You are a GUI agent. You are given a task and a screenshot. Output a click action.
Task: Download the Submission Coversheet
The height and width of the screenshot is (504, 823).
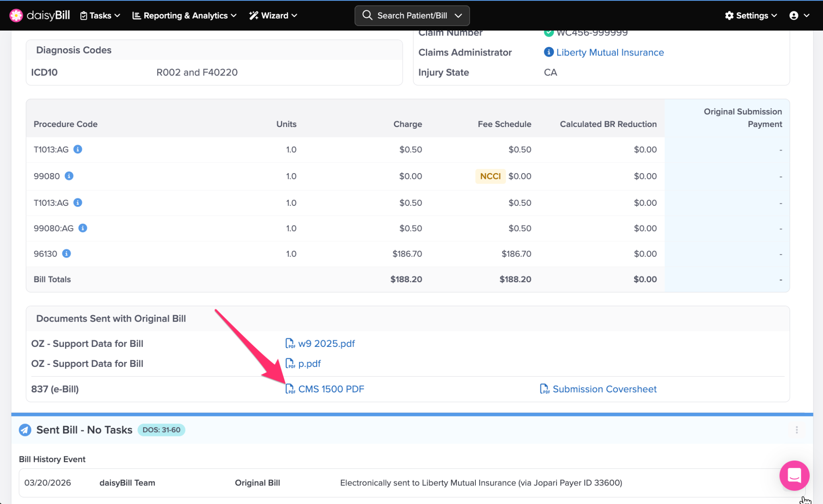pyautogui.click(x=604, y=389)
